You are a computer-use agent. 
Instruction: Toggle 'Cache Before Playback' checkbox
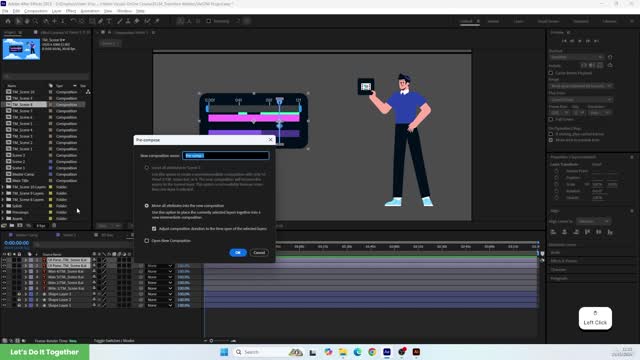551,73
